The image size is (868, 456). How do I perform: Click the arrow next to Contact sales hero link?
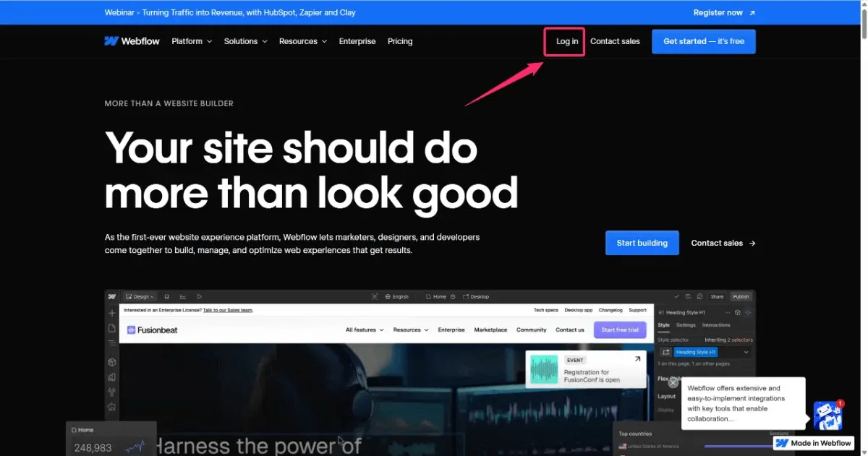752,244
